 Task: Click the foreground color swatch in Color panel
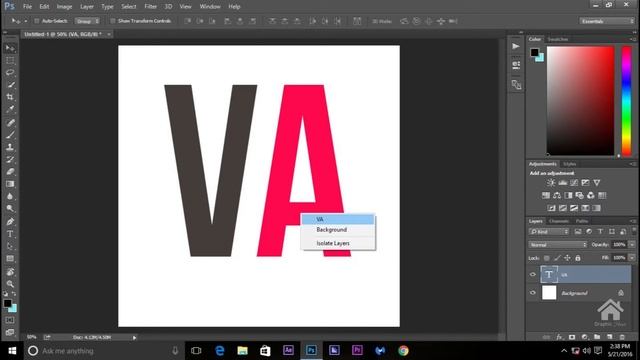(534, 52)
